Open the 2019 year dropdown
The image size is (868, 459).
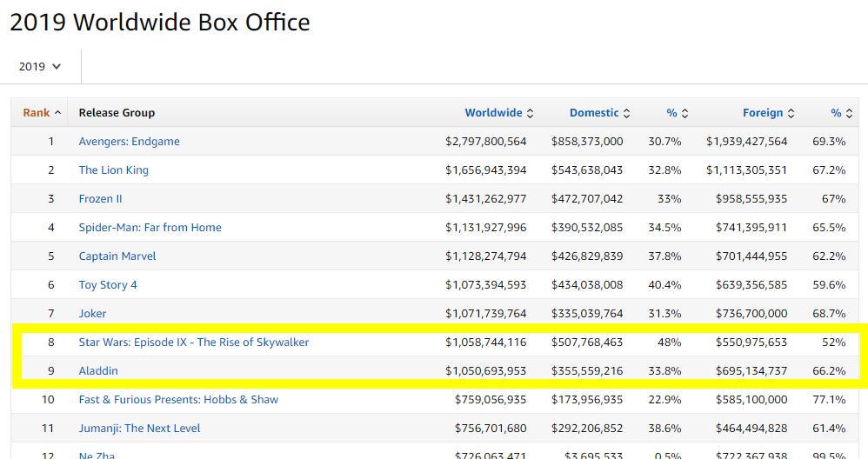(40, 66)
